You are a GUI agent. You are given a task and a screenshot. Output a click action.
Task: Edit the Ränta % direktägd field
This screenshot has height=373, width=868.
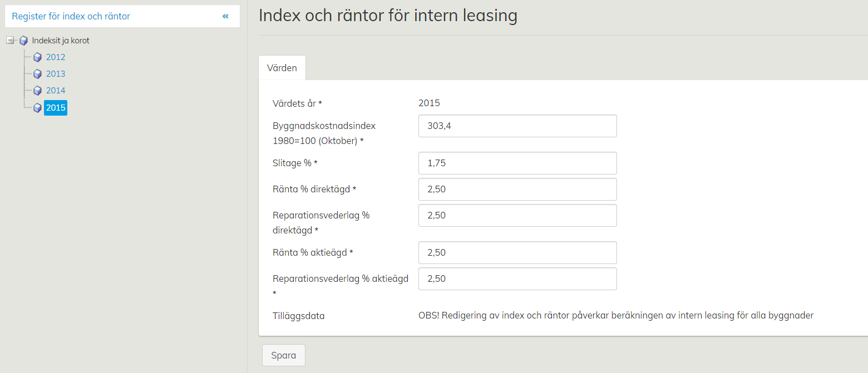[517, 189]
